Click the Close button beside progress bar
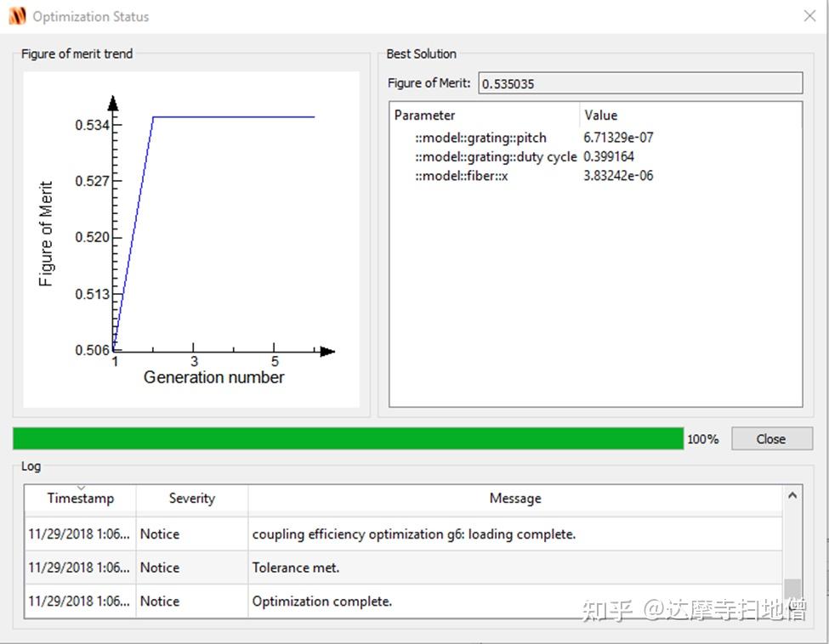 point(771,438)
